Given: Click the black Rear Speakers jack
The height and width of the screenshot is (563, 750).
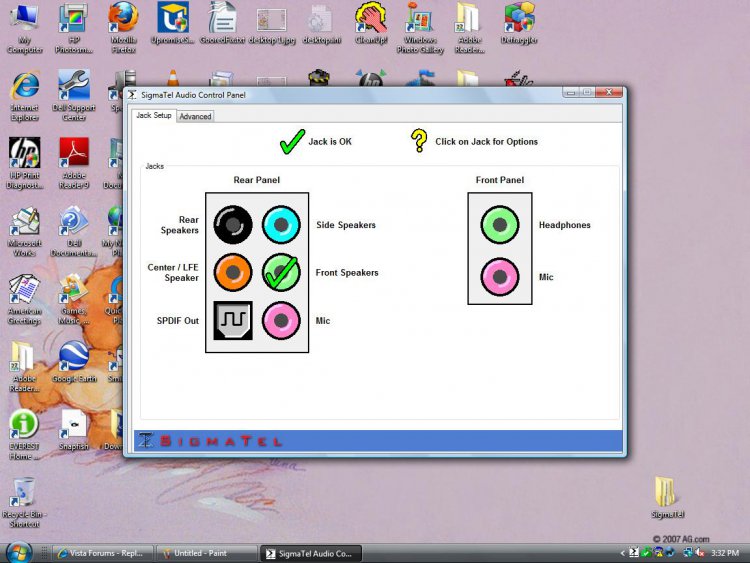Looking at the screenshot, I should (232, 224).
